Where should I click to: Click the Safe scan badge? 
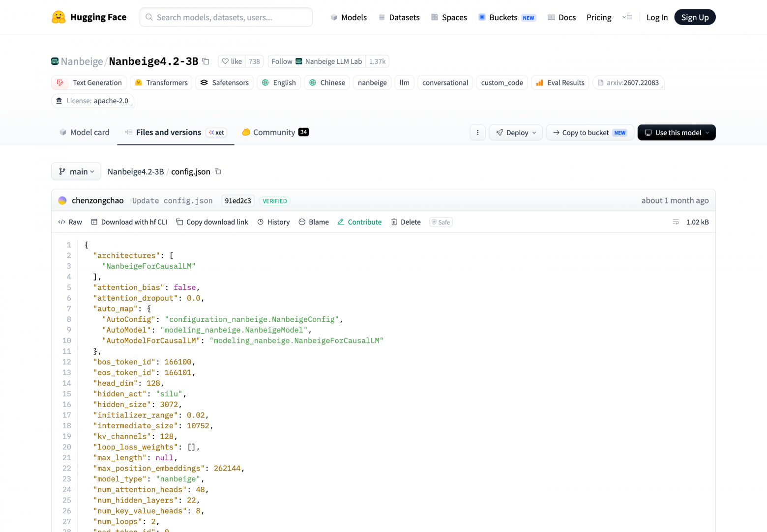(x=441, y=222)
